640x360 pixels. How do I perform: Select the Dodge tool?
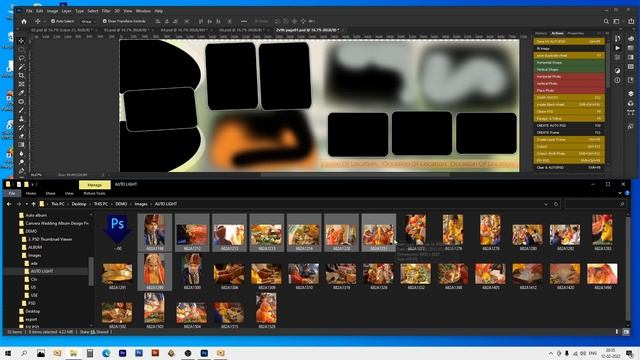(21, 162)
